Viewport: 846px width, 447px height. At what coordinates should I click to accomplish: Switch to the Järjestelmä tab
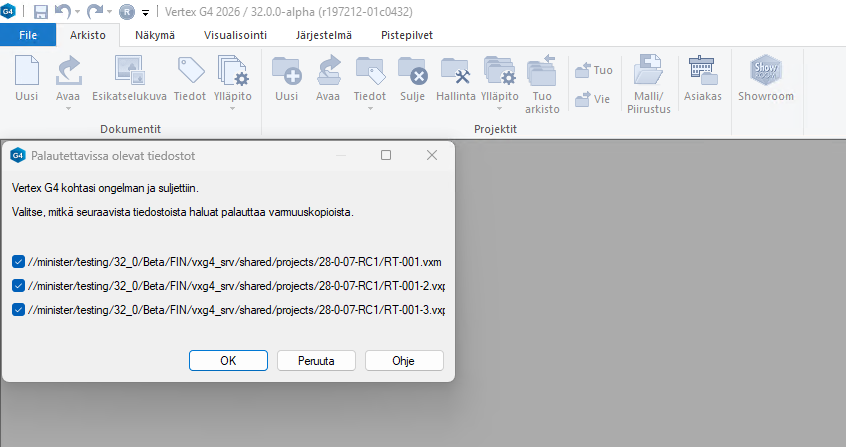click(x=324, y=35)
